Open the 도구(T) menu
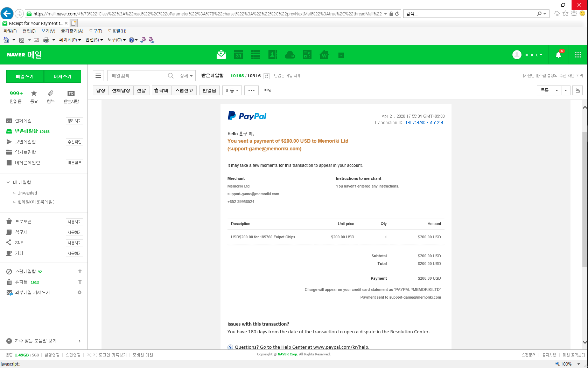Viewport: 588px width, 368px height. click(x=96, y=31)
